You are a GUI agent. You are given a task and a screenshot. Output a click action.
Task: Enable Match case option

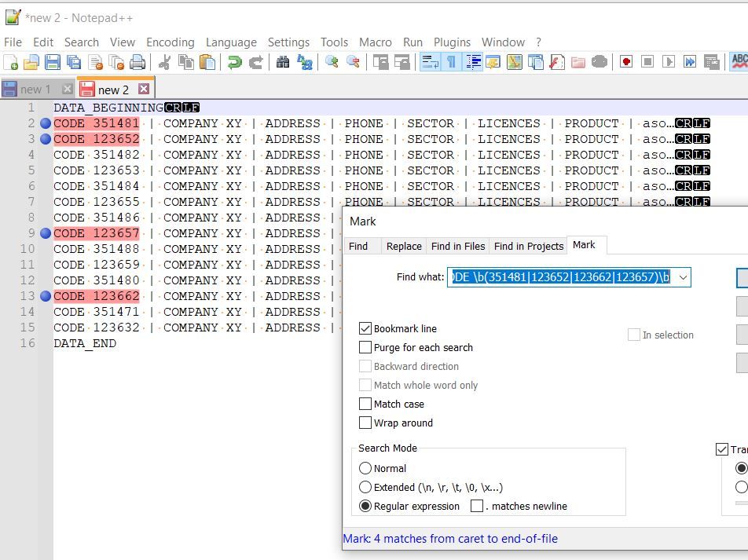coord(365,404)
